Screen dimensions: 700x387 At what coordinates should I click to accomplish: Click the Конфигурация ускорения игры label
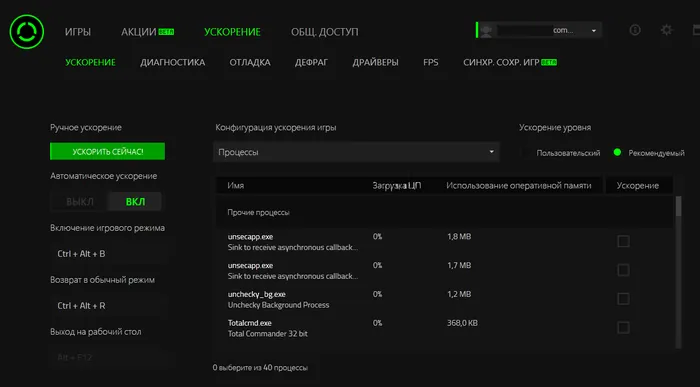pyautogui.click(x=276, y=128)
